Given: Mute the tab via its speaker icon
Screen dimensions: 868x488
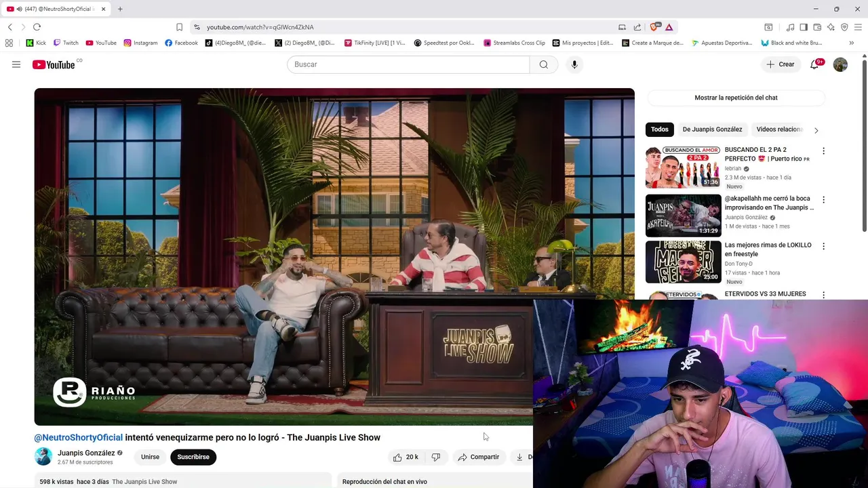Looking at the screenshot, I should [19, 9].
